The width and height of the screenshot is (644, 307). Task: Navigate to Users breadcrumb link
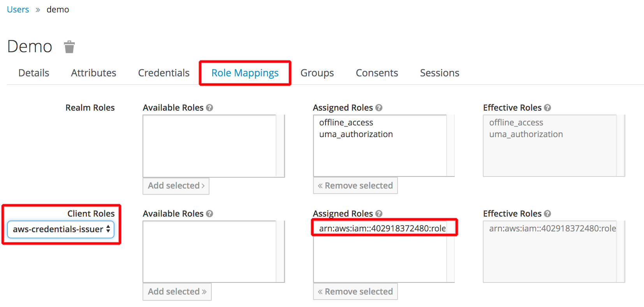tap(18, 9)
